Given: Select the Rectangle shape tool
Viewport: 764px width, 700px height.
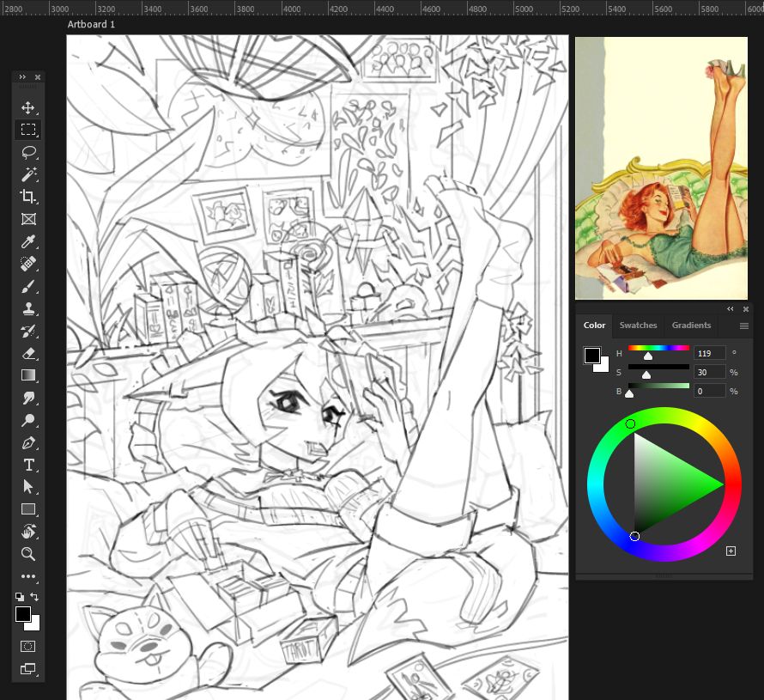Looking at the screenshot, I should coord(28,509).
